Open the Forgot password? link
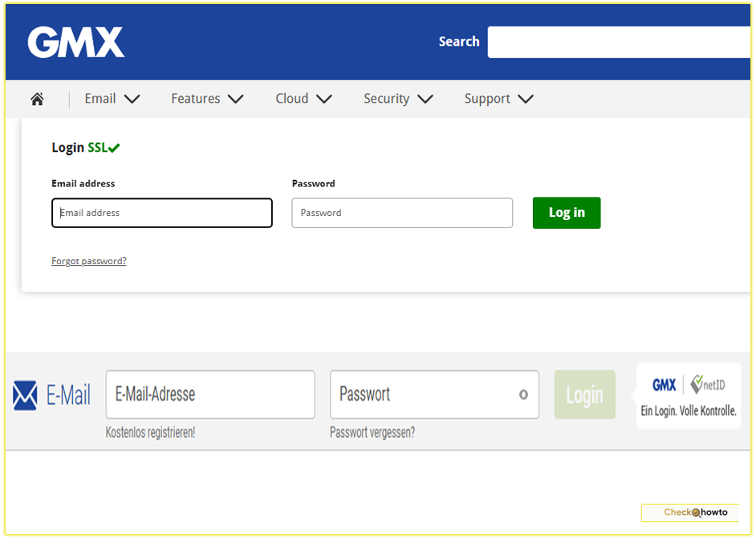 tap(89, 261)
